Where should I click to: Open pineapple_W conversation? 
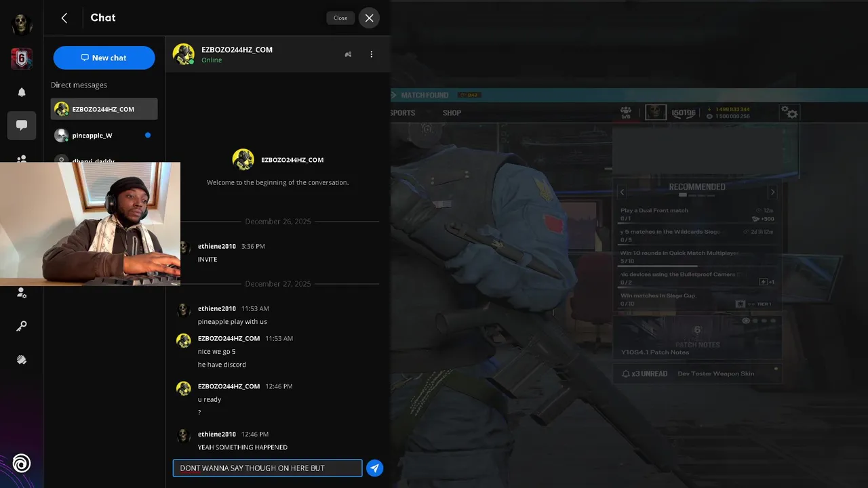104,136
